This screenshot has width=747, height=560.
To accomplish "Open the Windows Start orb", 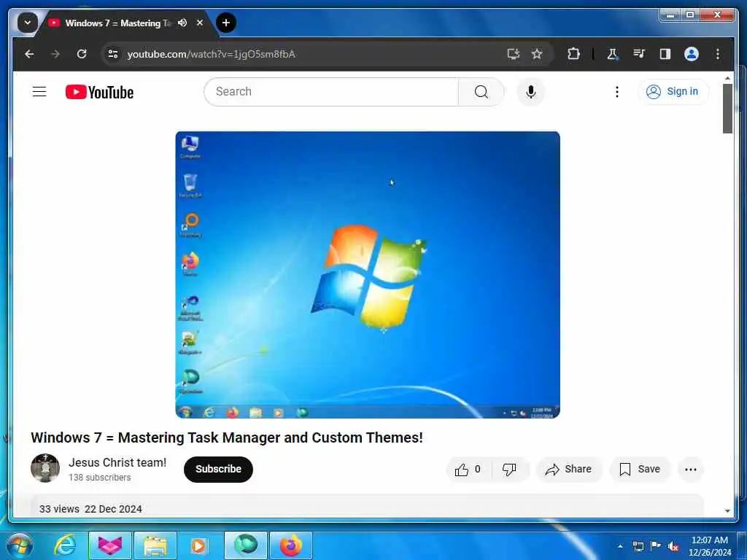I will (19, 545).
